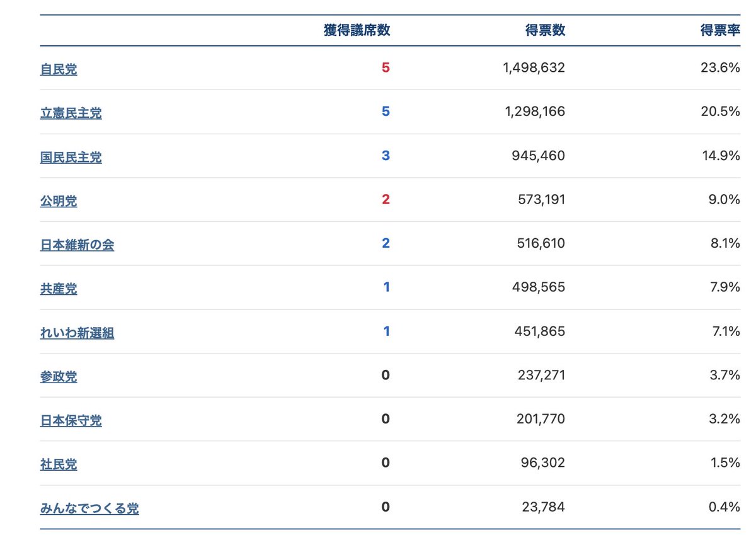
Task: Click the 獲得議席数 column header
Action: pos(357,31)
